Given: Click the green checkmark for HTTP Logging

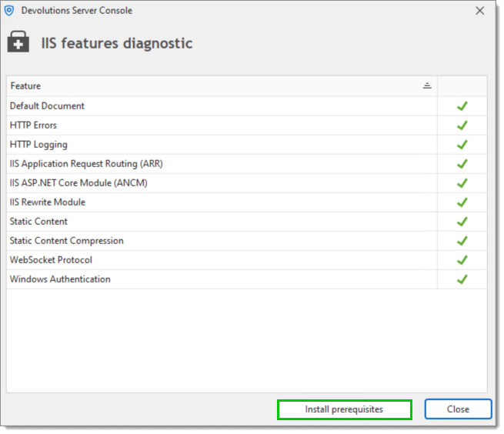Looking at the screenshot, I should pos(462,145).
